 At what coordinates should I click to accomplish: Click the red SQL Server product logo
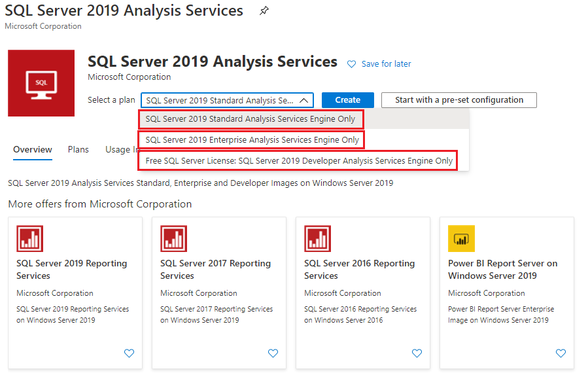click(x=41, y=83)
